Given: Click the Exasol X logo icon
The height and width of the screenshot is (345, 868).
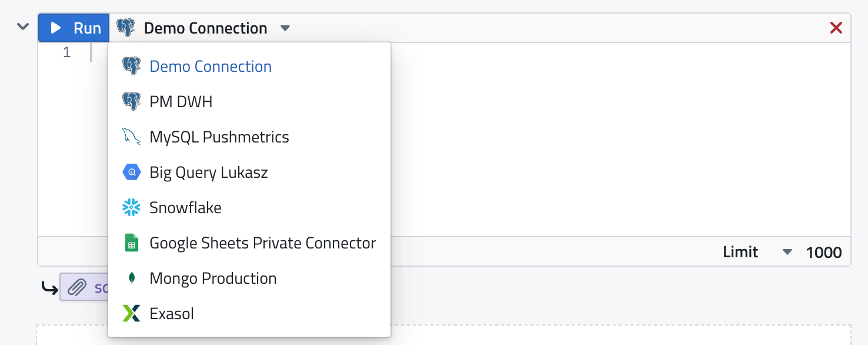Looking at the screenshot, I should click(x=131, y=314).
